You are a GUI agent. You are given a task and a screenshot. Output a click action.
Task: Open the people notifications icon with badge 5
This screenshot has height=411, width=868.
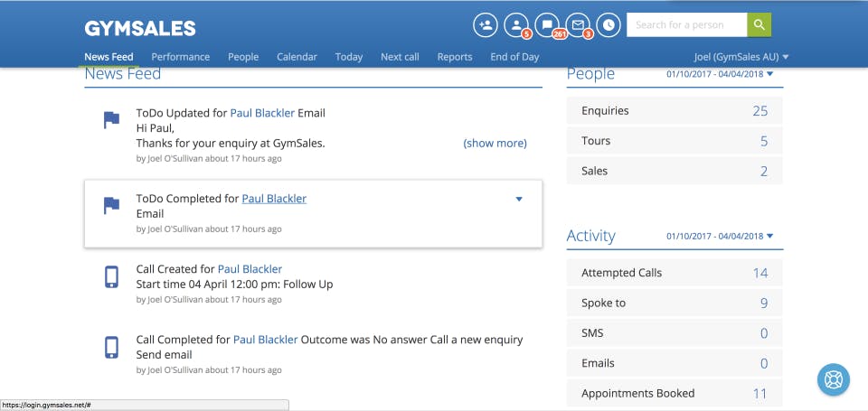(516, 25)
